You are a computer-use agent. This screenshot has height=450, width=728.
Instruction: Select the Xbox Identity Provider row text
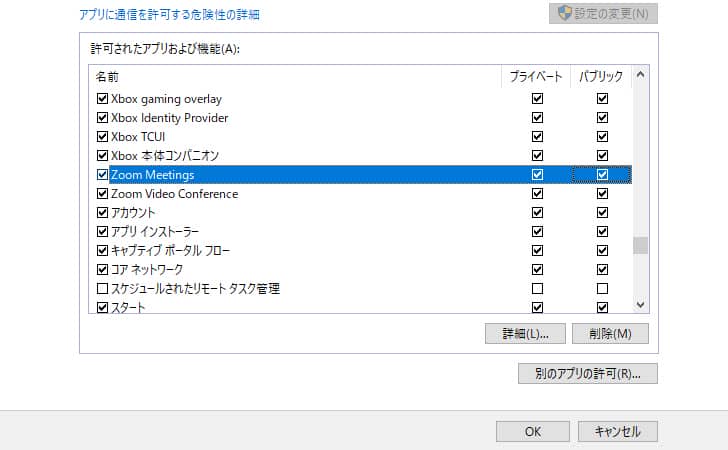(x=169, y=118)
